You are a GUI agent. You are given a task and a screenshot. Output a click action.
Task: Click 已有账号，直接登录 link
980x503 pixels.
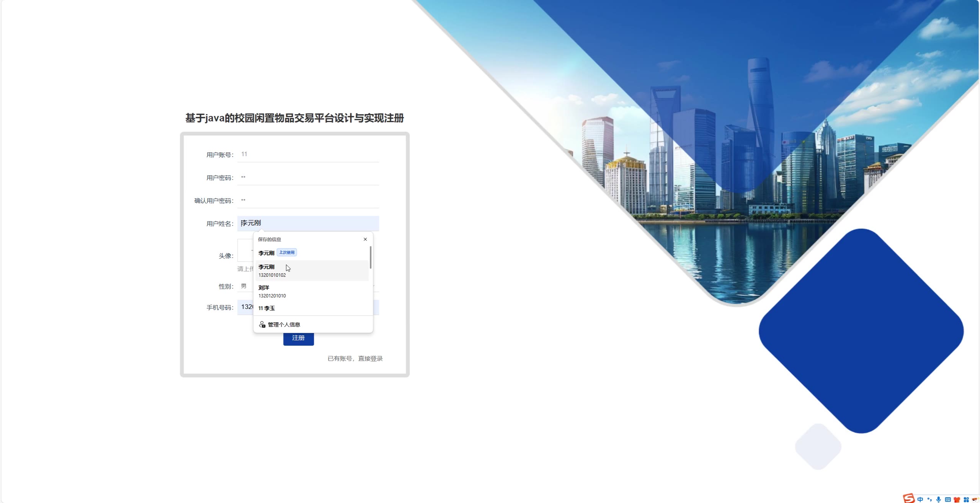pos(355,359)
